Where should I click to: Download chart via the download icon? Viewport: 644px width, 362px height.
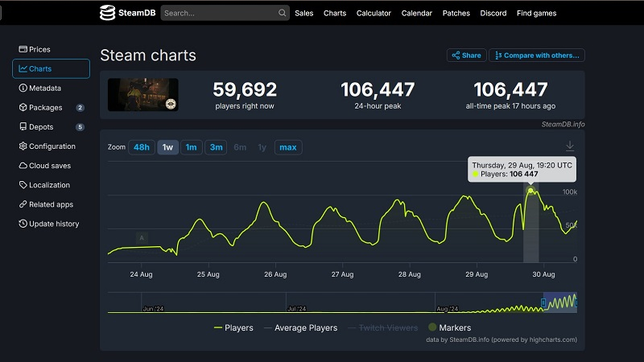pos(570,146)
